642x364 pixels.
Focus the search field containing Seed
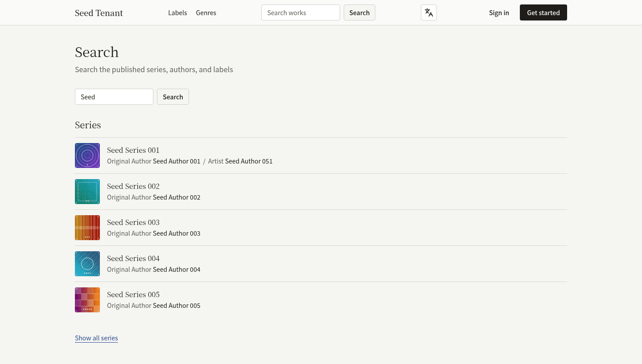(x=114, y=97)
